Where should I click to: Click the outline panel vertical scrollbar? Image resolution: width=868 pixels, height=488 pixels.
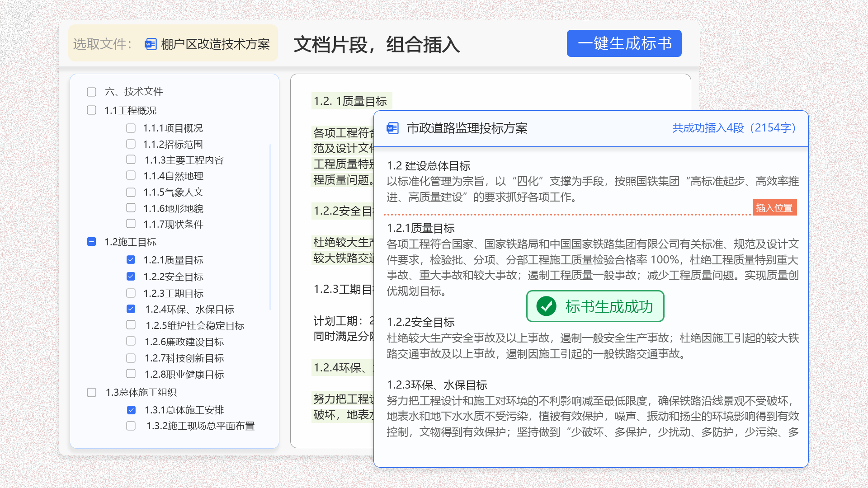pyautogui.click(x=270, y=226)
